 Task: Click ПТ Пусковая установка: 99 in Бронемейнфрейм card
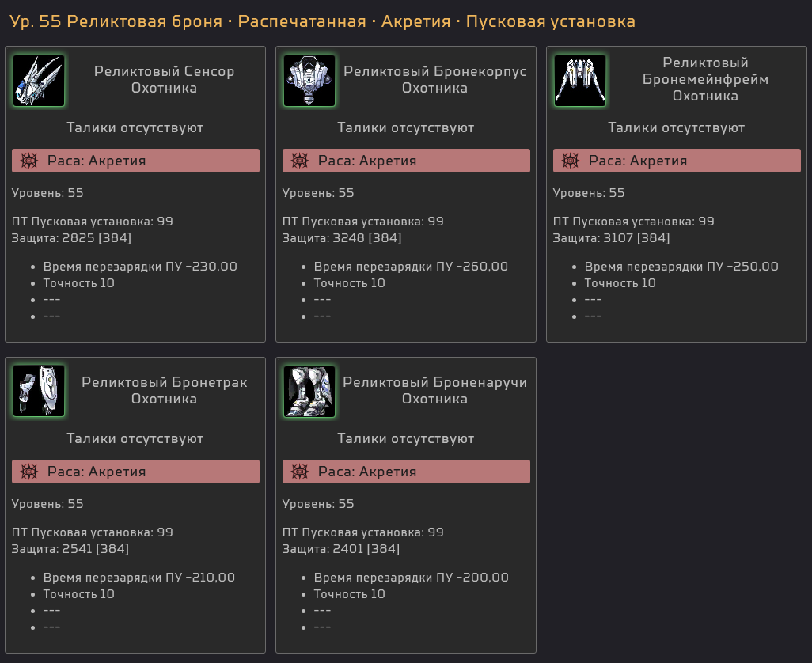pos(634,222)
